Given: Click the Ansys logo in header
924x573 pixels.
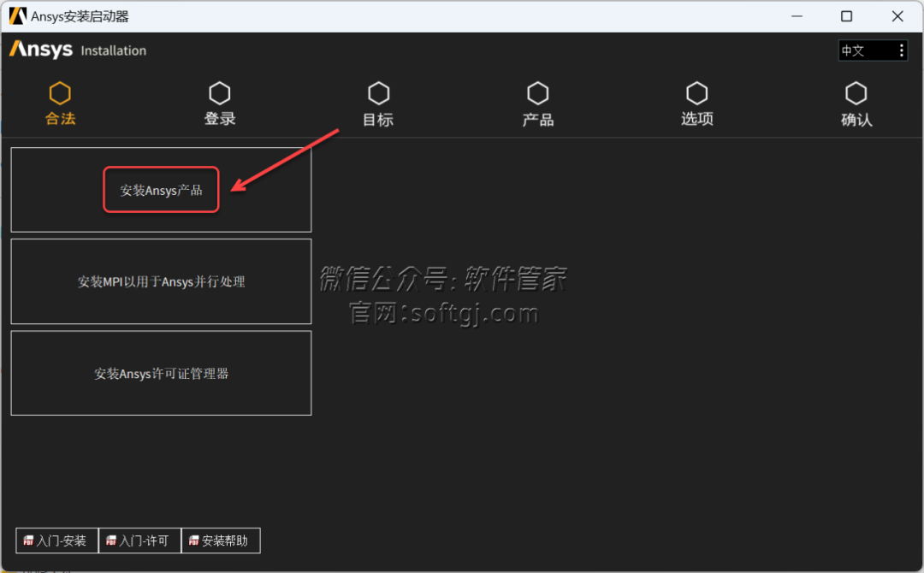Looking at the screenshot, I should coord(41,50).
